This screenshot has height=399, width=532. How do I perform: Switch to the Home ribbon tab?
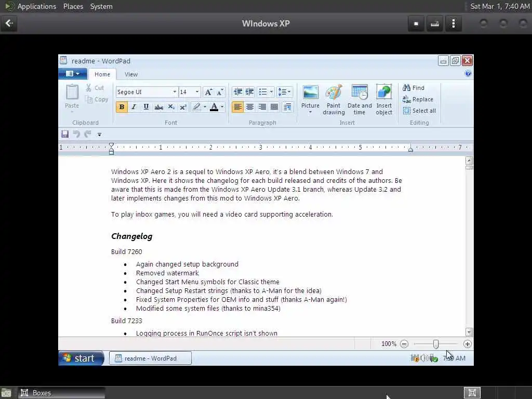(x=102, y=74)
